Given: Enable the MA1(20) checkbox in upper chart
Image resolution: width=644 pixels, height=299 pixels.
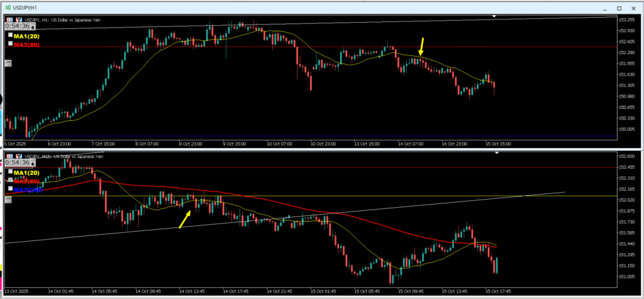Looking at the screenshot, I should [x=10, y=37].
